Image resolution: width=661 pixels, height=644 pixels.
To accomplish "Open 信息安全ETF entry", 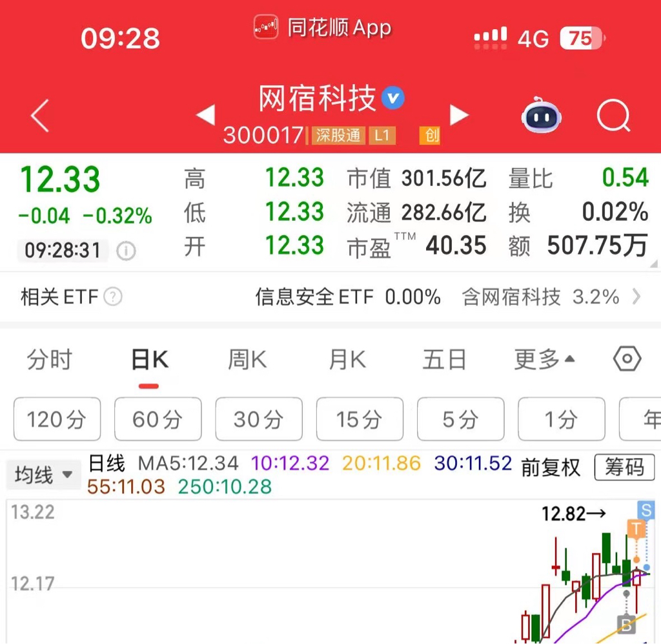I will click(348, 296).
